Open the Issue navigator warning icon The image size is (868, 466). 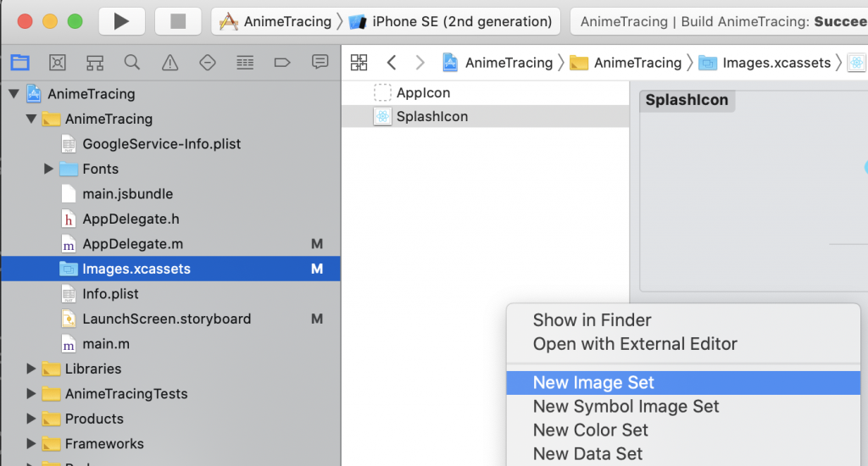click(x=170, y=63)
